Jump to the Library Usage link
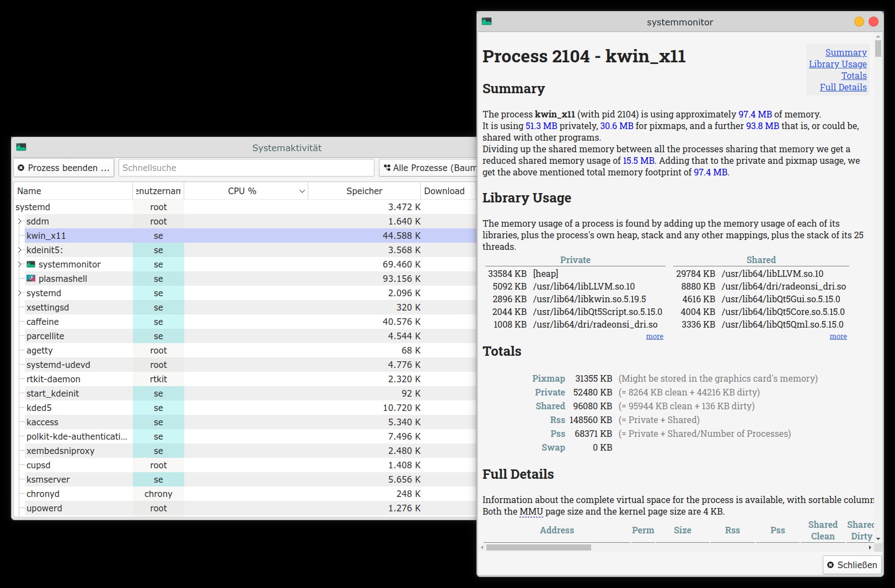 838,64
